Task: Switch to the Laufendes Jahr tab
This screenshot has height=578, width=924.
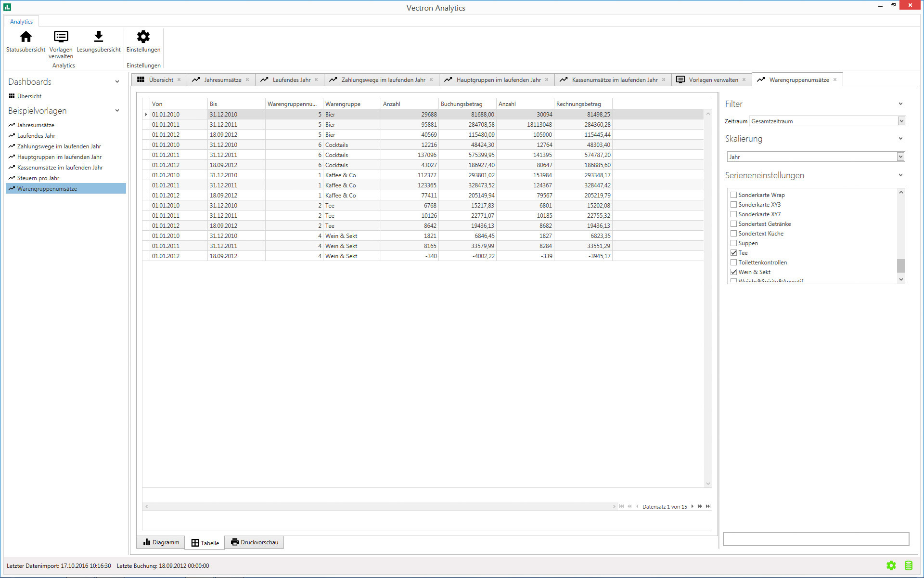Action: coord(291,80)
